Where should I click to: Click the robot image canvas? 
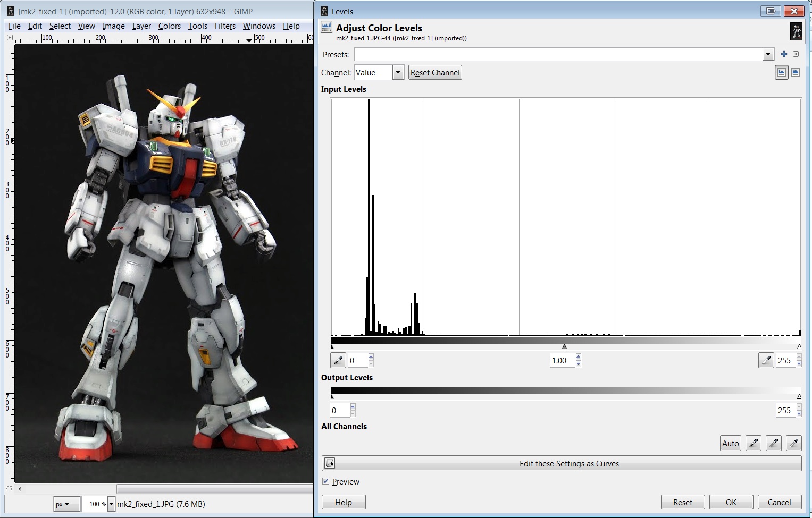[164, 263]
